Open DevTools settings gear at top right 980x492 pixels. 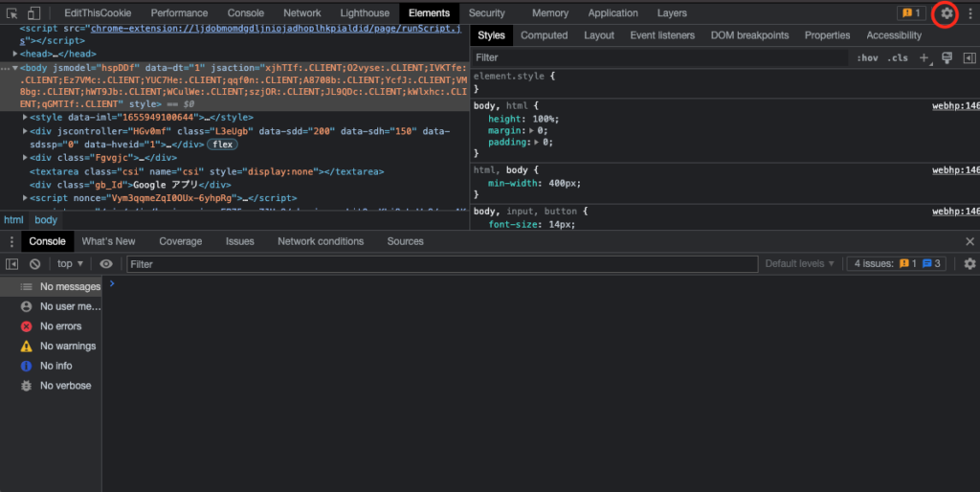[x=947, y=13]
